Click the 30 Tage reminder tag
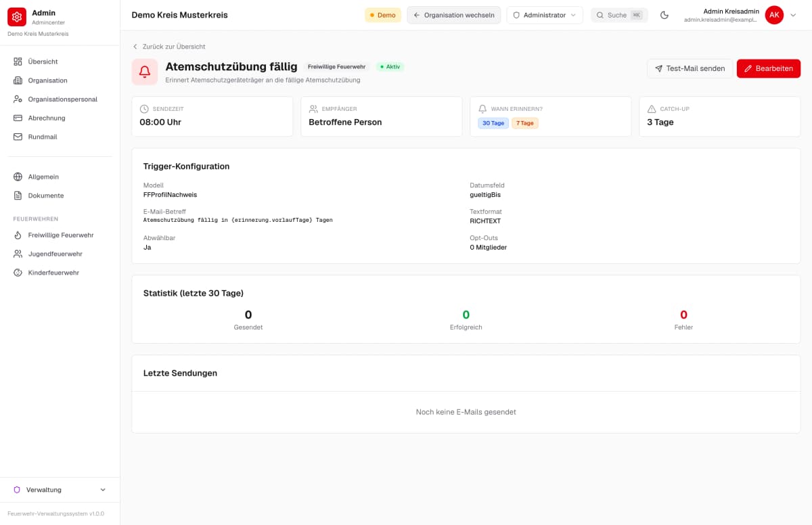 pos(493,123)
